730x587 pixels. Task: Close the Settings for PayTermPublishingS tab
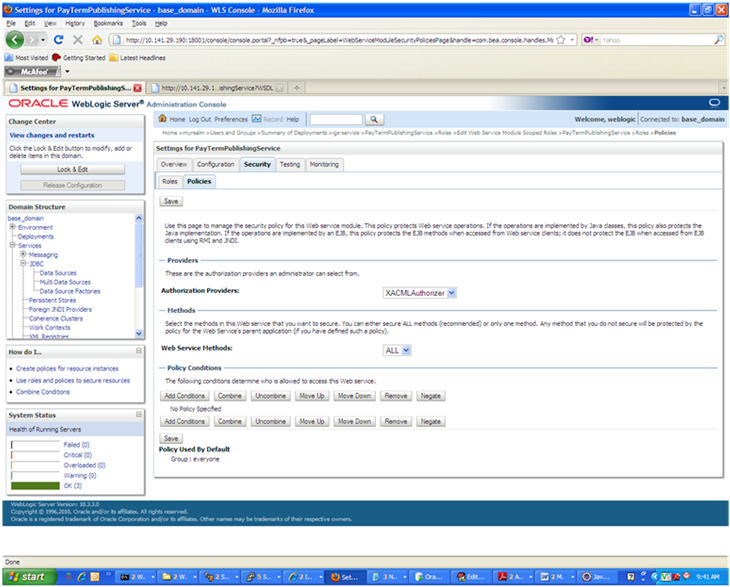[x=137, y=88]
